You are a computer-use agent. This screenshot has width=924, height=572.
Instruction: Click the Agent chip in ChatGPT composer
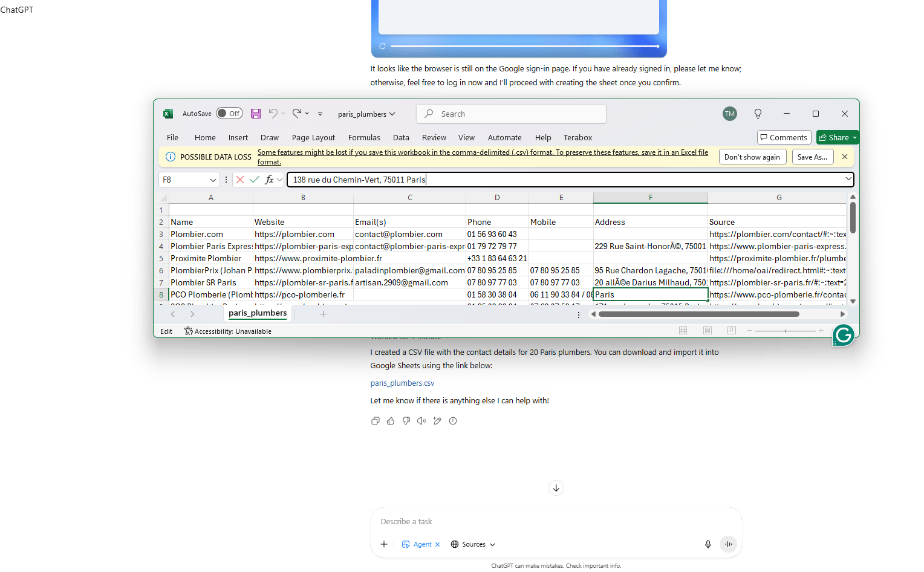click(421, 544)
